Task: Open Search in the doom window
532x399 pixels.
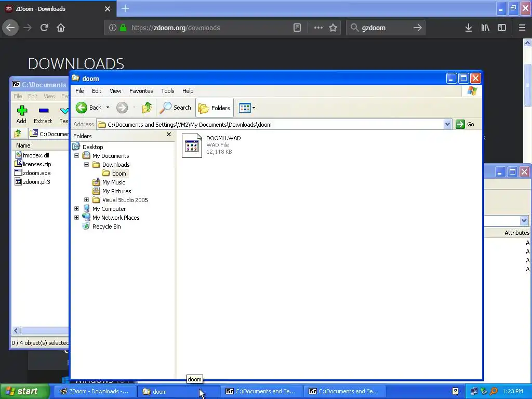Action: point(176,108)
